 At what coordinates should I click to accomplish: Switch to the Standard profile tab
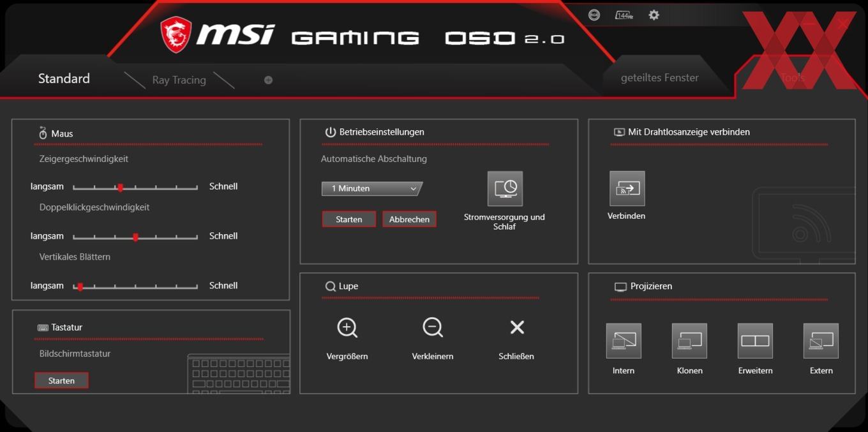(x=64, y=78)
